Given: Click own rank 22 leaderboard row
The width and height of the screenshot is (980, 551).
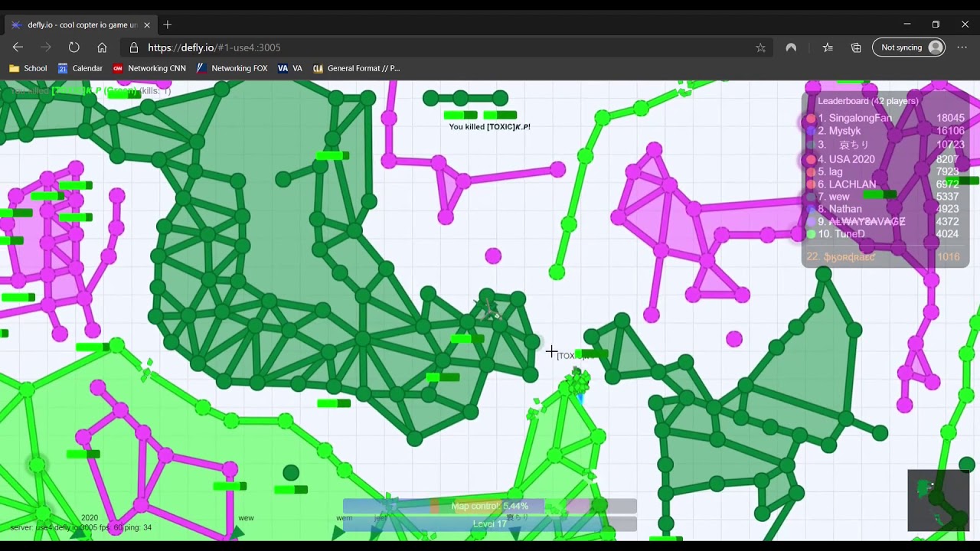Looking at the screenshot, I should click(x=885, y=257).
